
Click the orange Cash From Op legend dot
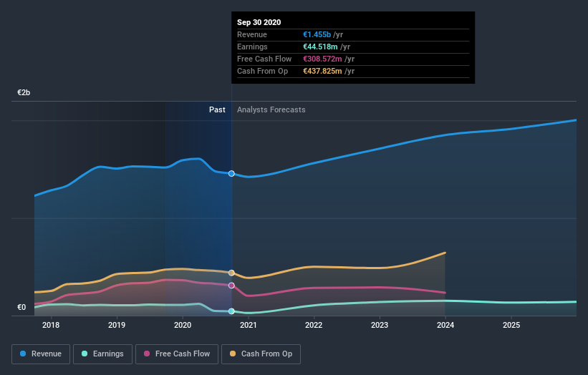point(233,354)
